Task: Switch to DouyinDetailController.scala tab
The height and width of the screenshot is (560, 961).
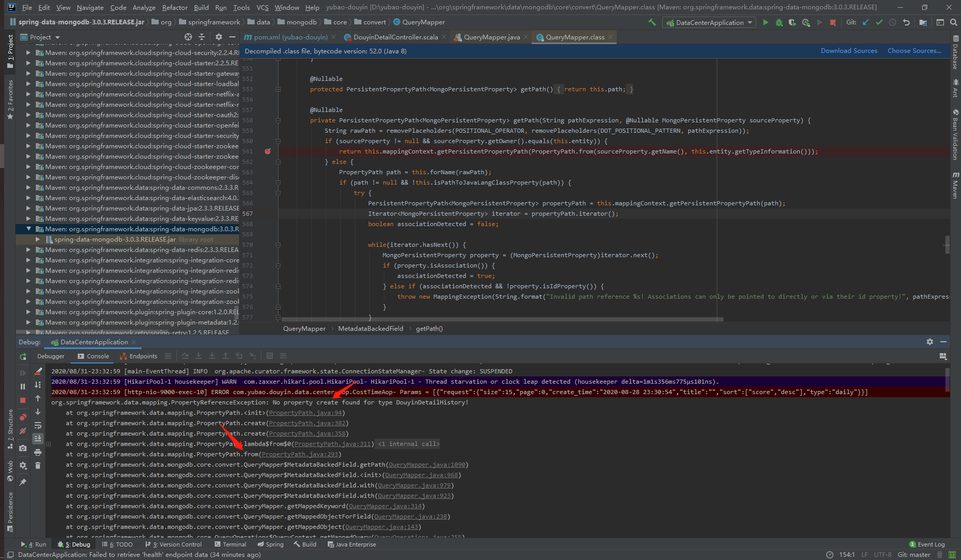Action: [x=396, y=37]
